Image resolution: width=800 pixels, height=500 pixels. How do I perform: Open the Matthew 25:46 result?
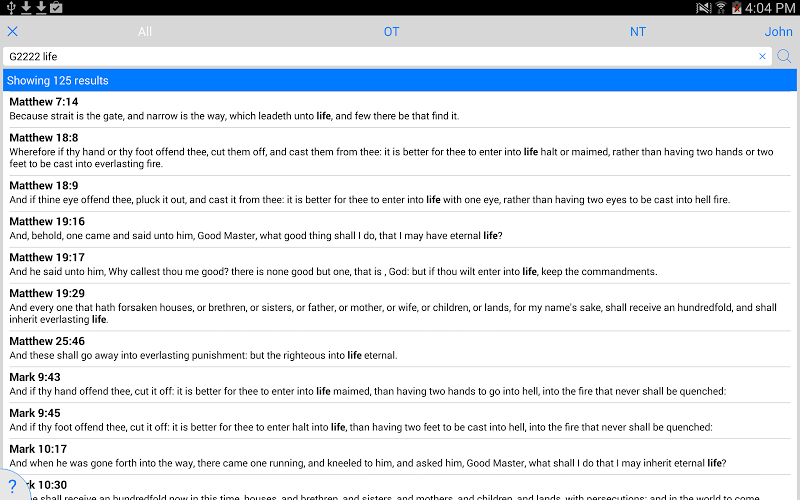click(x=399, y=349)
